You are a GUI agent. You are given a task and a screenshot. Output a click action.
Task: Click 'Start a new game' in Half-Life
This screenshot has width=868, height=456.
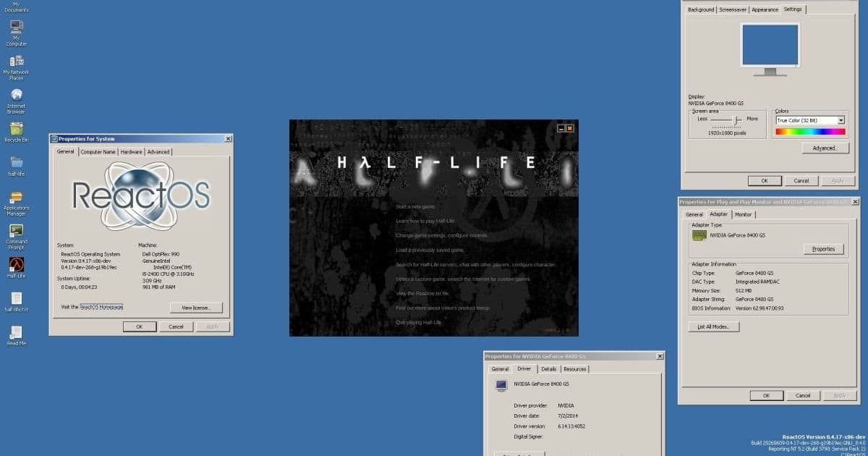point(415,207)
